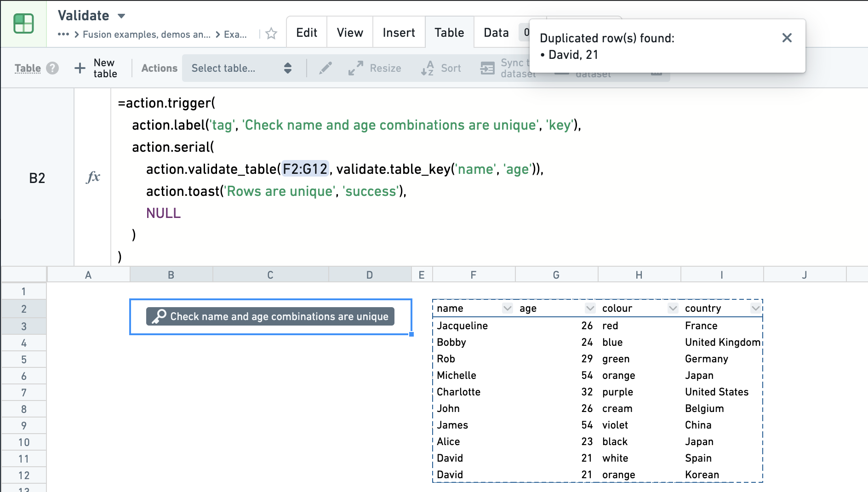
Task: Click the purple colour cell
Action: [640, 392]
